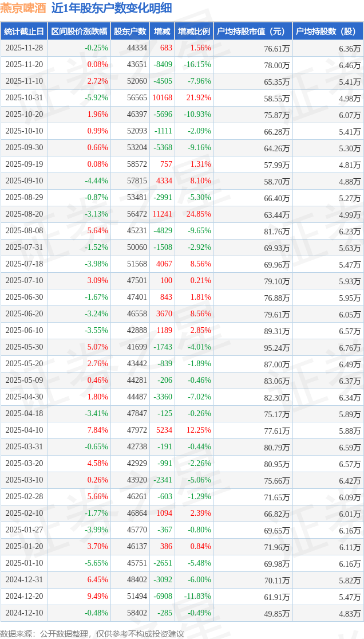Select the 2024-12-10 date cell
Screen dimensions: 364x639
tap(24, 613)
